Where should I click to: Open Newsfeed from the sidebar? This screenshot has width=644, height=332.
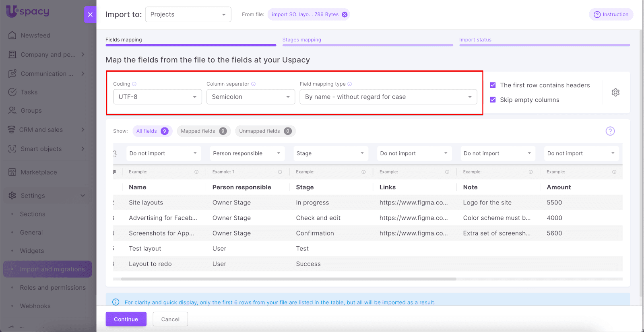[x=35, y=35]
